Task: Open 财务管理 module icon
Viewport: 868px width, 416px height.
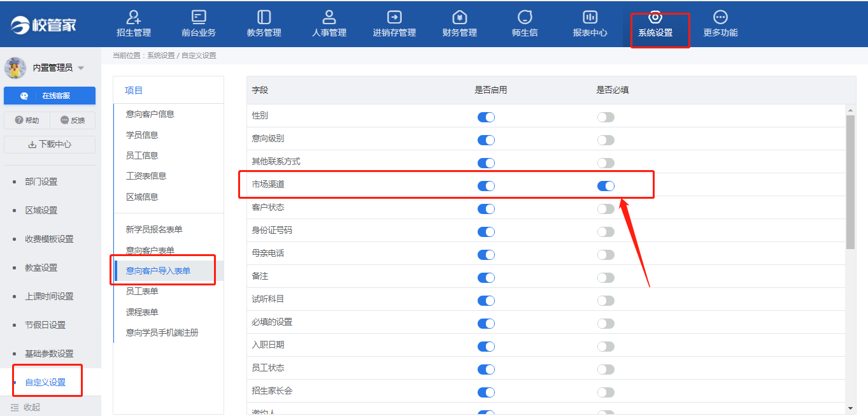Action: tap(459, 17)
